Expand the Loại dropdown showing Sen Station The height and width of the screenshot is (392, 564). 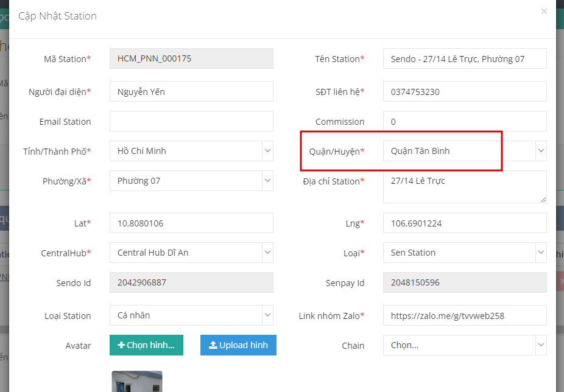click(x=541, y=253)
